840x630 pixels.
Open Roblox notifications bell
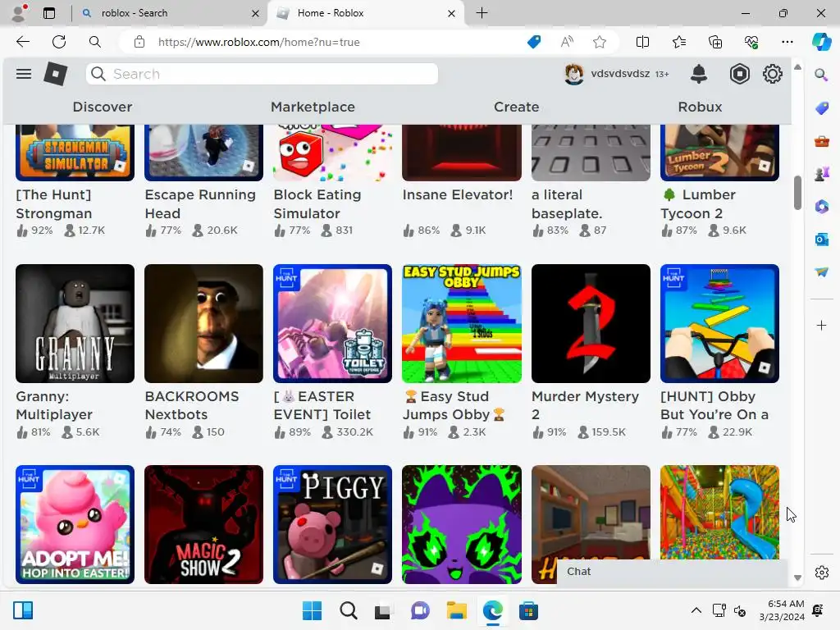pos(699,74)
